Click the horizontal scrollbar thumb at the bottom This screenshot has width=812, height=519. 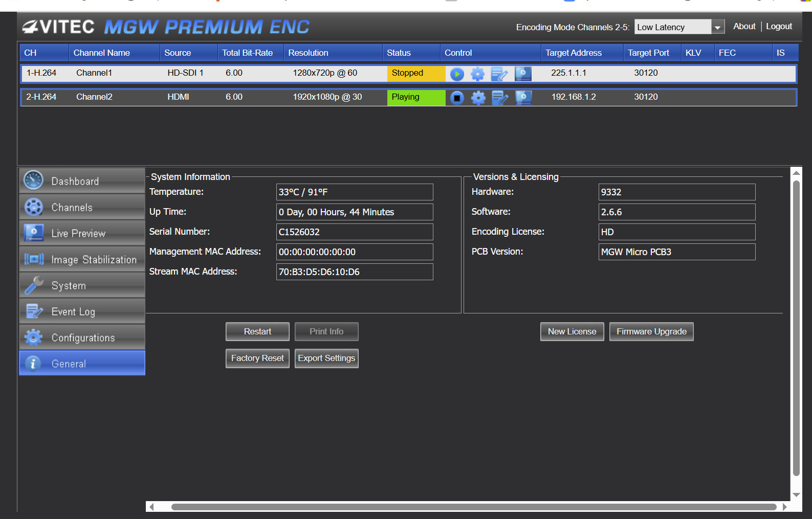pos(474,507)
